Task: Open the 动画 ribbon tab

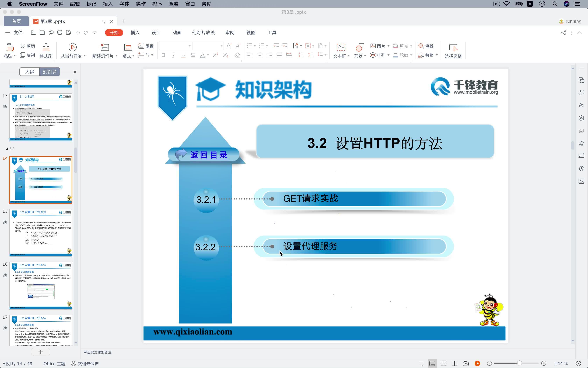Action: point(177,33)
